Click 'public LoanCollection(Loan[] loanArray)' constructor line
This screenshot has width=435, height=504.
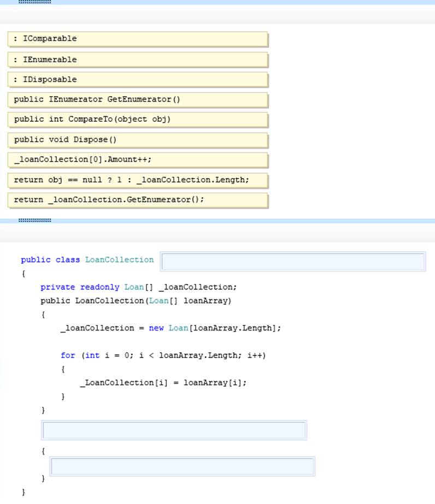click(136, 301)
